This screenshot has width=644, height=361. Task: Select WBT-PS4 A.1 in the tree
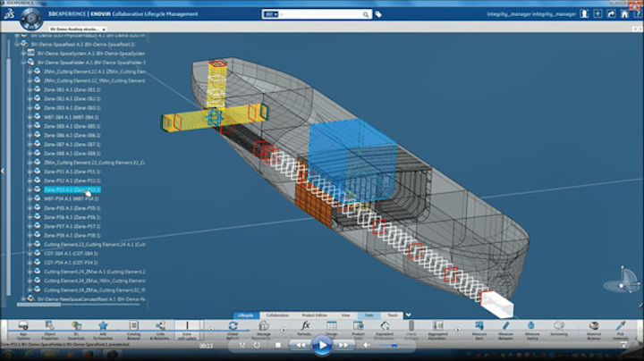click(72, 199)
